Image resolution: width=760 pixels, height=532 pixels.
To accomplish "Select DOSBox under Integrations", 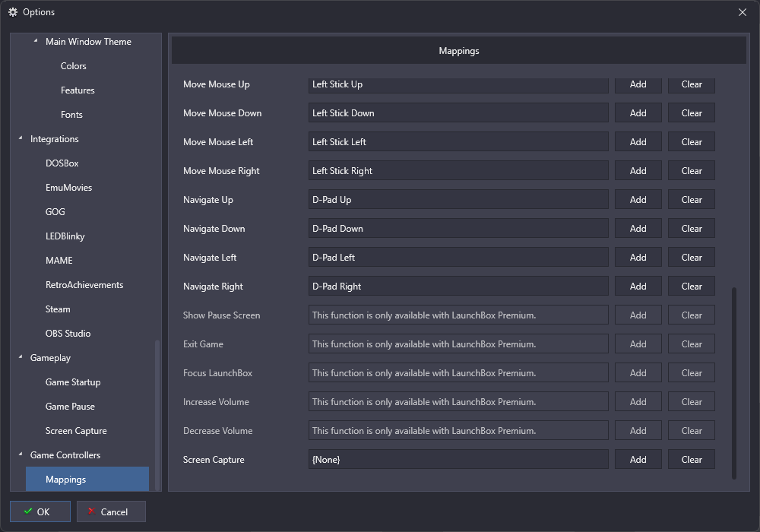I will pos(62,163).
